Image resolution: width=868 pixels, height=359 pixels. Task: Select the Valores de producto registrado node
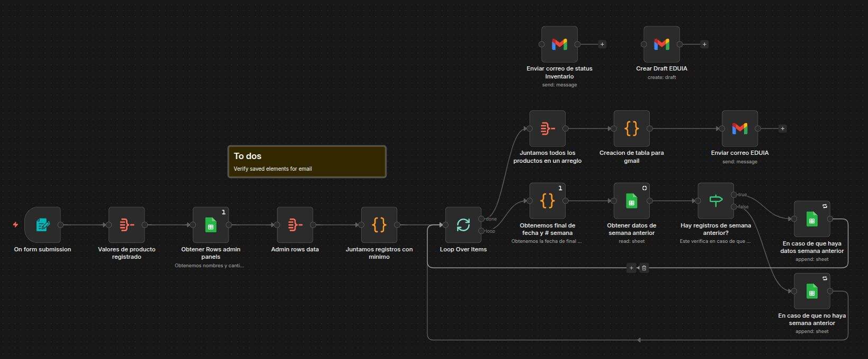[x=127, y=225]
